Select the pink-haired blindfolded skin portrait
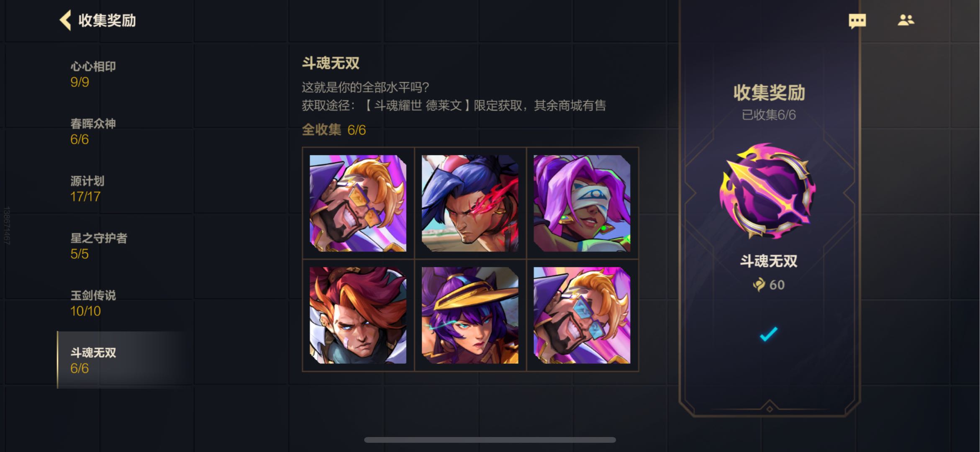The width and height of the screenshot is (980, 452). 582,203
